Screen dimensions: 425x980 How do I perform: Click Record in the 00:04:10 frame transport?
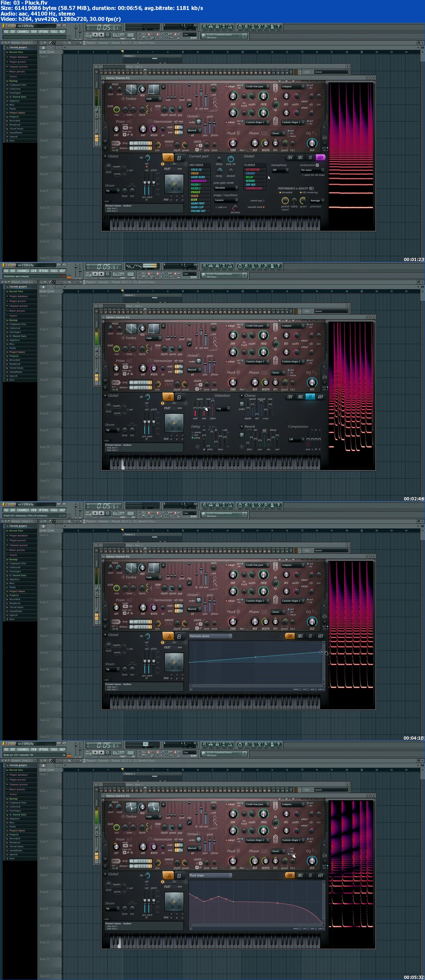(108, 513)
